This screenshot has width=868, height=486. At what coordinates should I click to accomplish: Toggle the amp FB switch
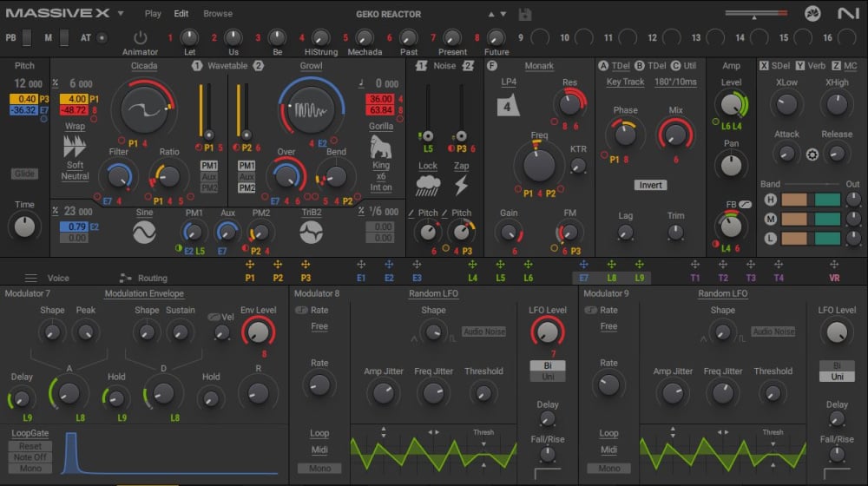pyautogui.click(x=745, y=204)
